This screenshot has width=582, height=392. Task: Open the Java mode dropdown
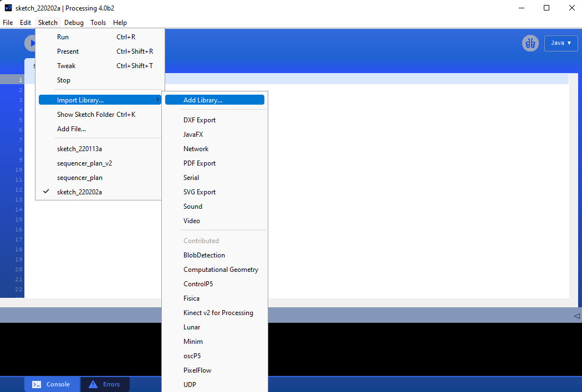[x=561, y=43]
